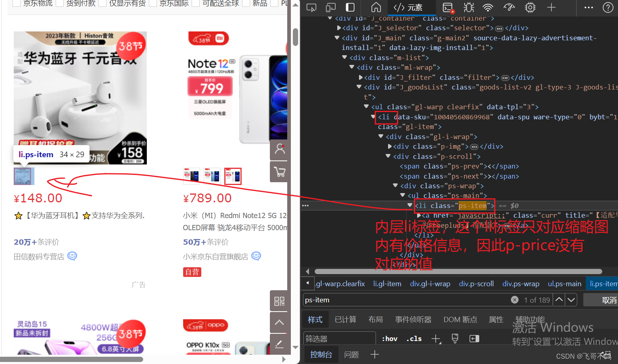Image resolution: width=618 pixels, height=364 pixels.
Task: Toggle the .cls class editor panel
Action: pos(414,339)
